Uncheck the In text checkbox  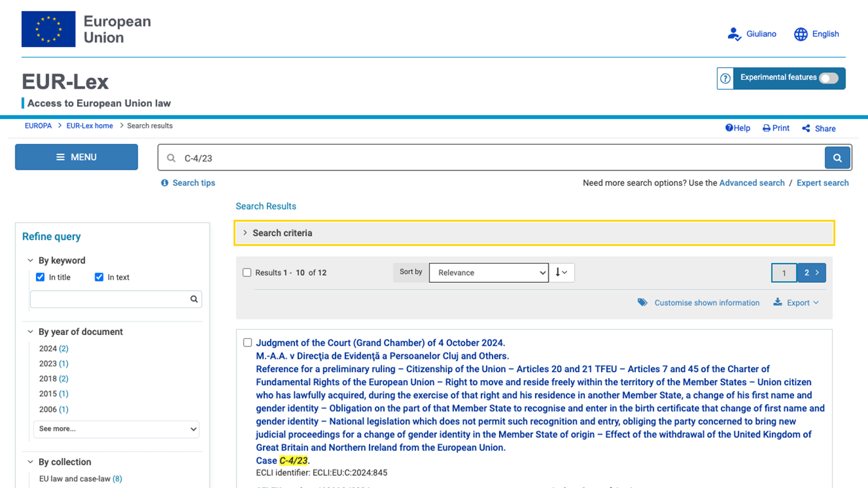99,277
